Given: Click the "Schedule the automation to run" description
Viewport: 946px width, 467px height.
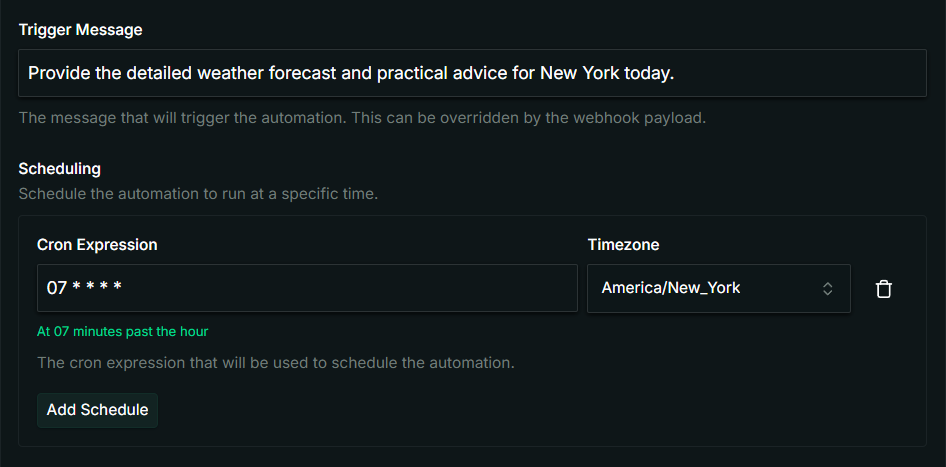Looking at the screenshot, I should click(198, 193).
